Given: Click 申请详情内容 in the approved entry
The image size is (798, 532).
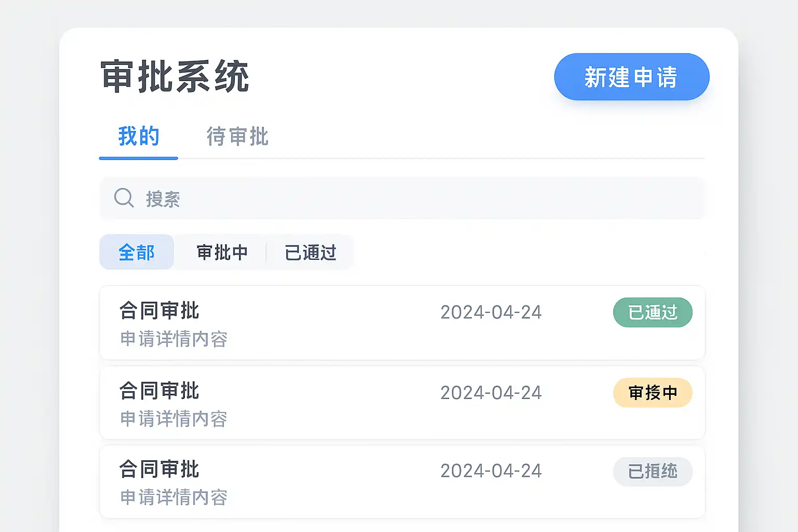Looking at the screenshot, I should [x=174, y=339].
